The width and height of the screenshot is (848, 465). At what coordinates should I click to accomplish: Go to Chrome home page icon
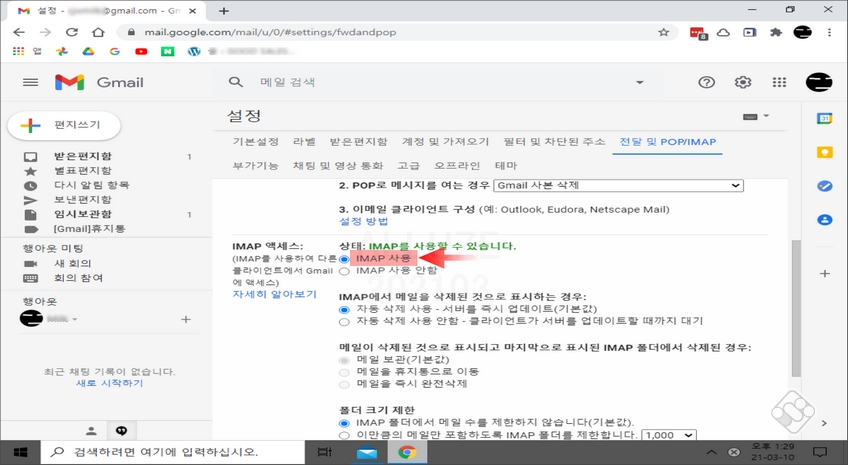pos(98,32)
